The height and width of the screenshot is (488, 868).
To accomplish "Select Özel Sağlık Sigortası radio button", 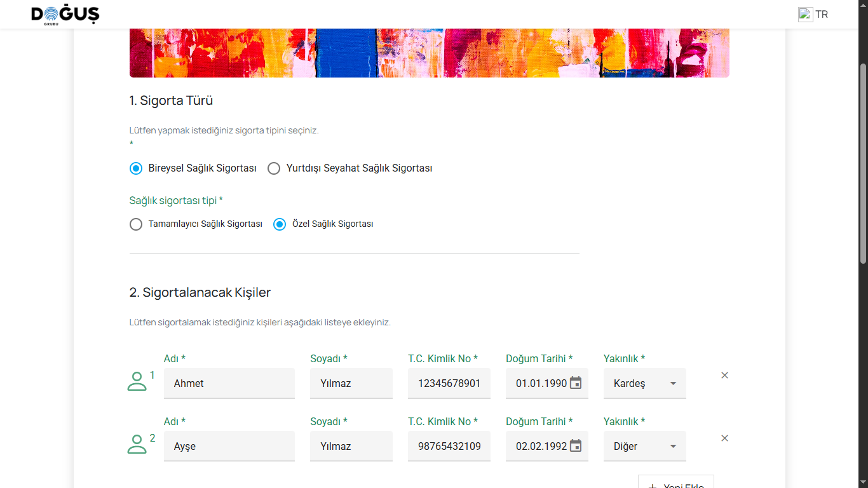I will 280,224.
